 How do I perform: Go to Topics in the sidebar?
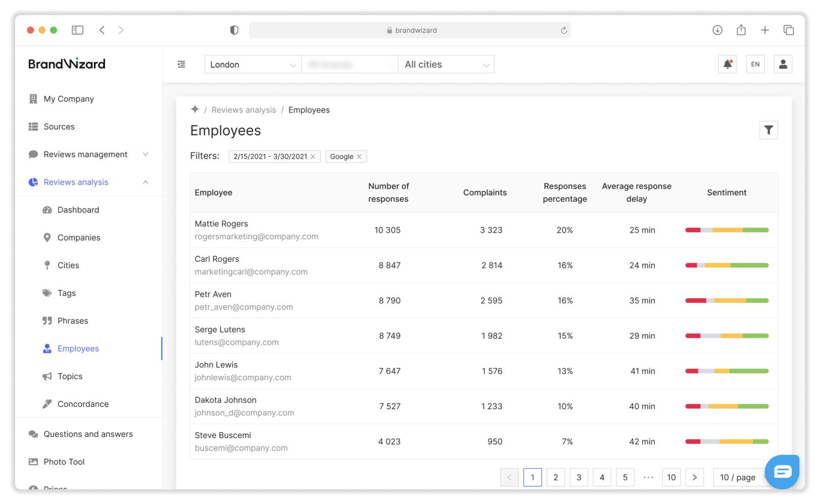[70, 376]
